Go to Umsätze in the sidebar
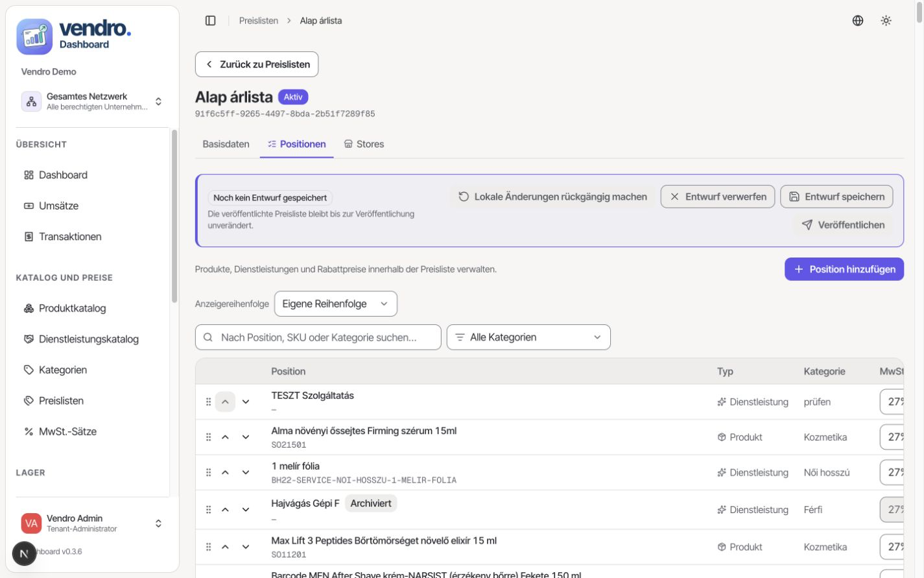Viewport: 924px width, 578px height. point(92,206)
